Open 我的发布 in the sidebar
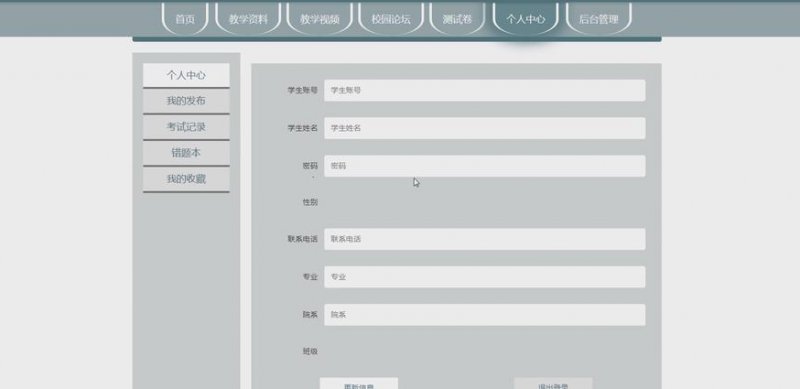Screen dimensions: 800x389 (x=186, y=101)
